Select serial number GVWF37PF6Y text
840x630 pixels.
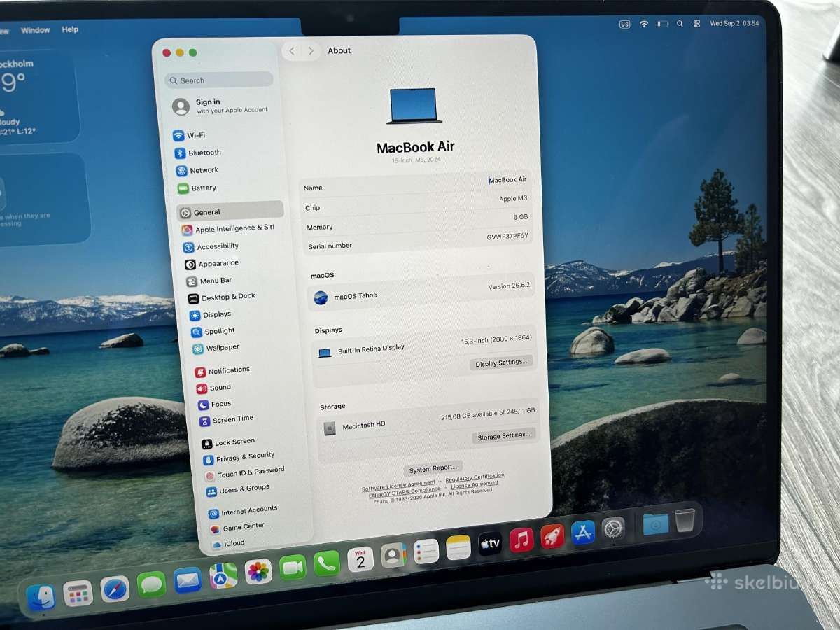(507, 237)
